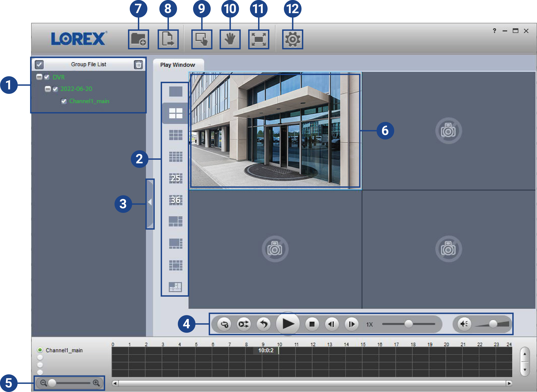Click the timeline zoom slider handle
Viewport: 537px width, 392px height.
pyautogui.click(x=52, y=383)
